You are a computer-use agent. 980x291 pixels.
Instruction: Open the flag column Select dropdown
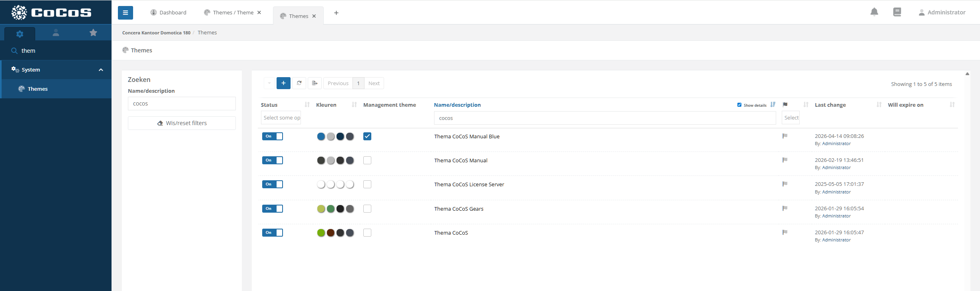click(x=791, y=118)
